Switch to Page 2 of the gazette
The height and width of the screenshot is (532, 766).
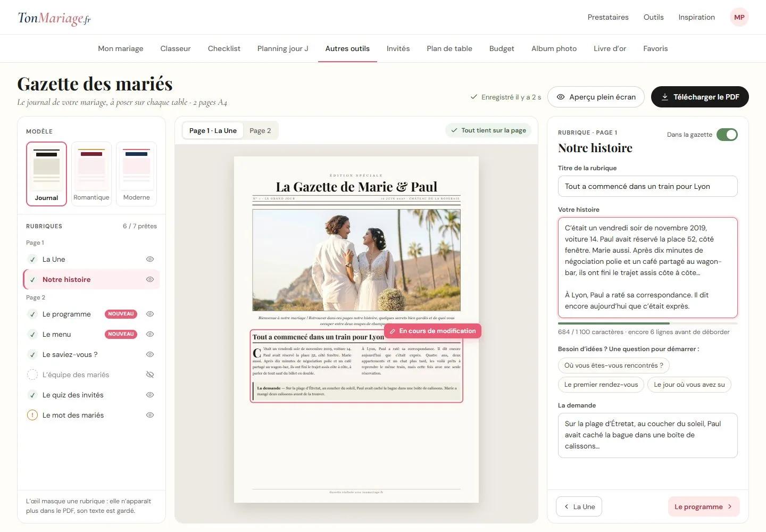260,130
